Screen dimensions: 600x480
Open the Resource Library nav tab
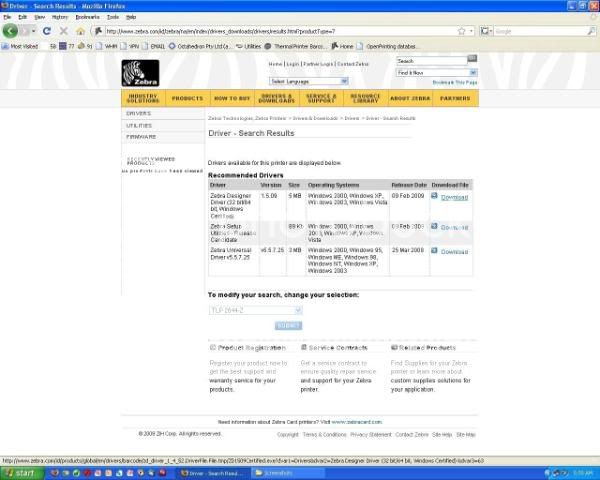click(365, 98)
